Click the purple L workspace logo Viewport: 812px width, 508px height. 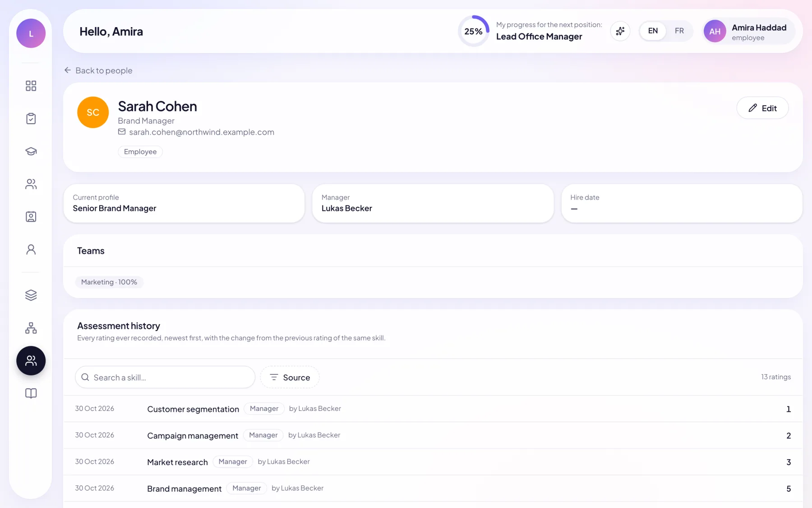[x=31, y=33]
